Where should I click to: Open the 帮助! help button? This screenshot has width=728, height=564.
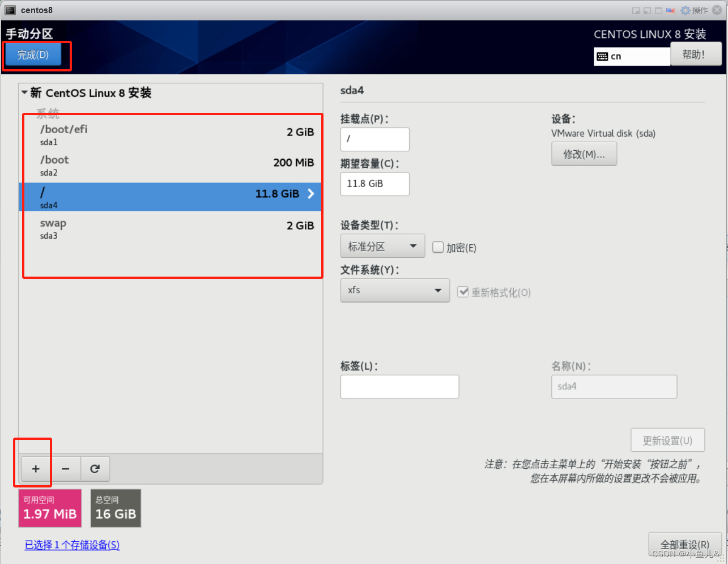pos(696,55)
